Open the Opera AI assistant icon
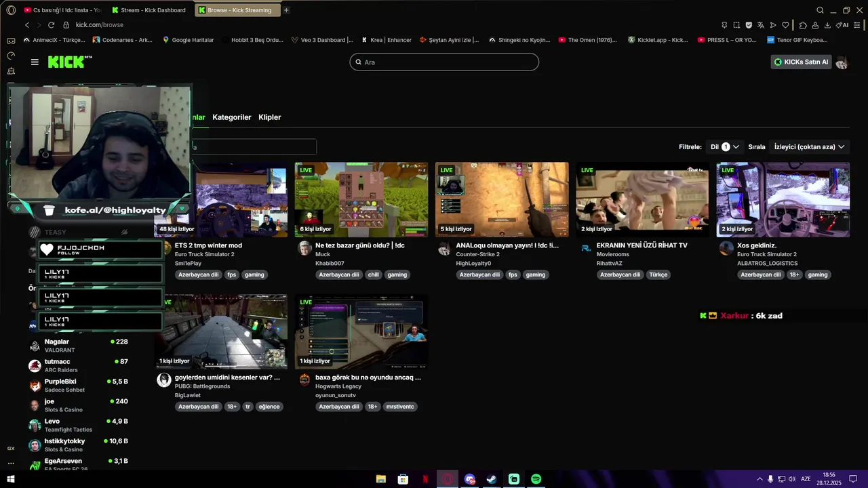 click(842, 25)
